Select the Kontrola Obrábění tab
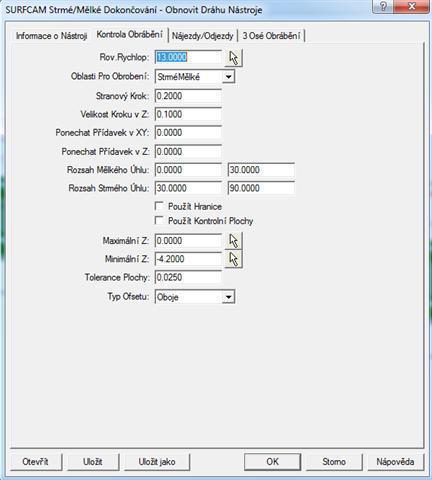Image resolution: width=432 pixels, height=480 pixels. (129, 35)
